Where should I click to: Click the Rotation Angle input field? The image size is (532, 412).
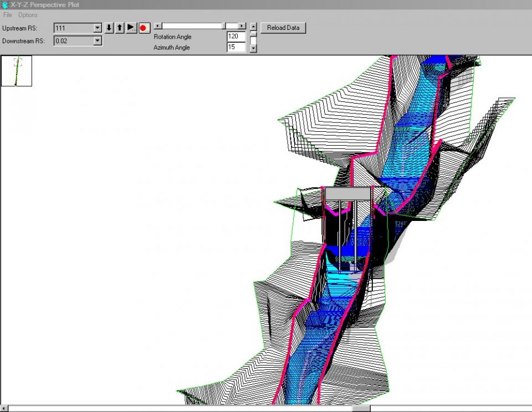[x=236, y=37]
